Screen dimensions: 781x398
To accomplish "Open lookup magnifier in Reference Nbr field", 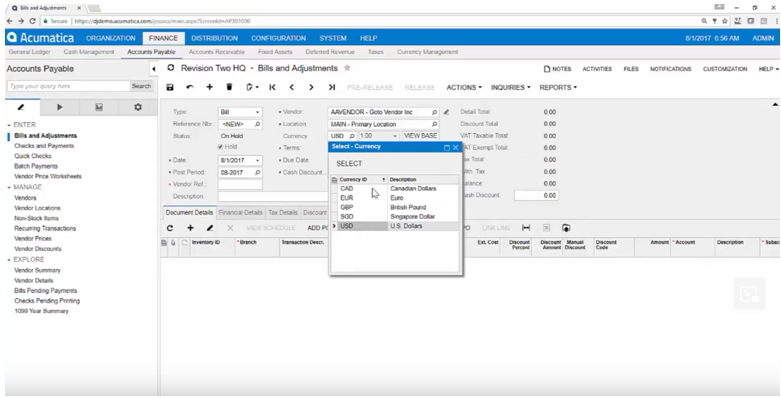I will tap(258, 124).
